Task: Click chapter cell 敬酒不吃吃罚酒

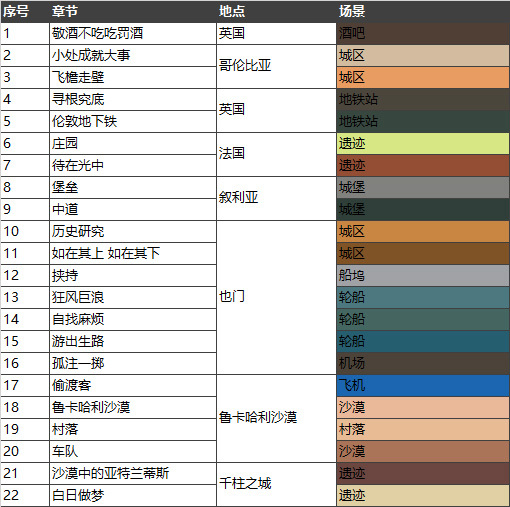Action: click(x=133, y=33)
